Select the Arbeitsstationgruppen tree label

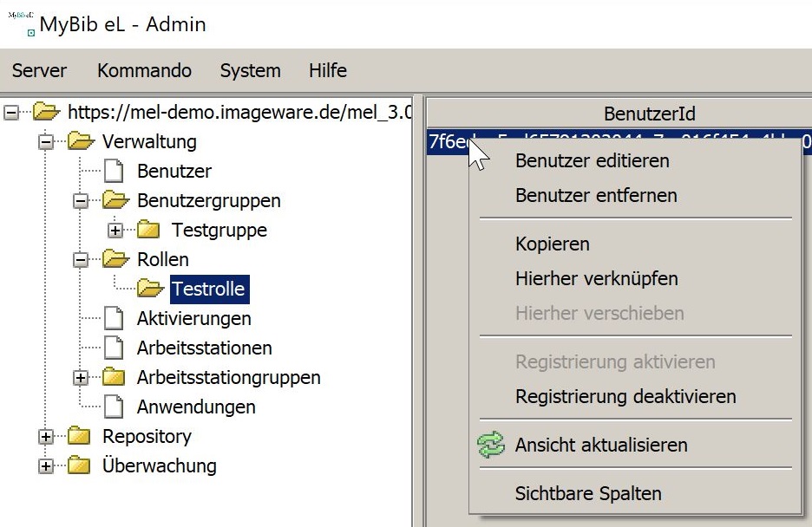228,377
